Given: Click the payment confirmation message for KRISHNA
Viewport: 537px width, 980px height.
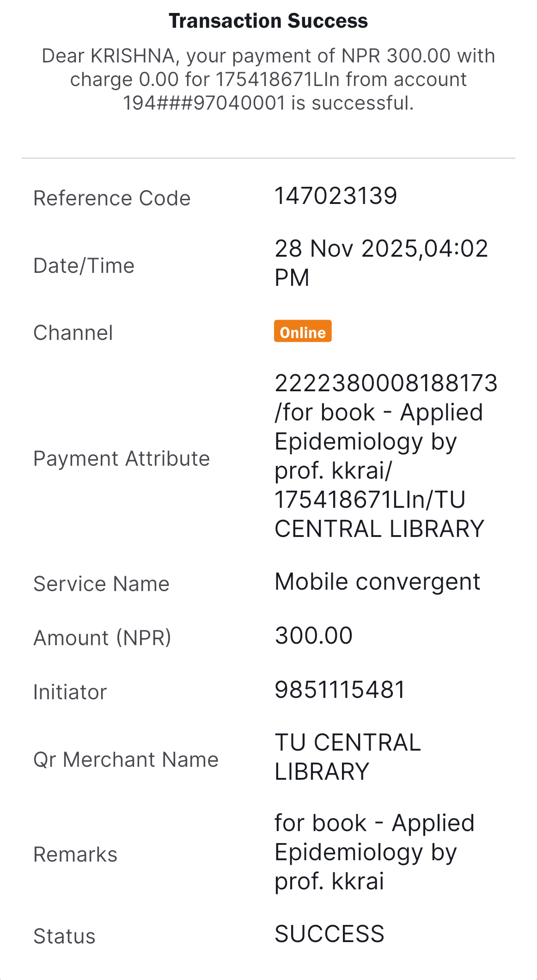Looking at the screenshot, I should (268, 79).
